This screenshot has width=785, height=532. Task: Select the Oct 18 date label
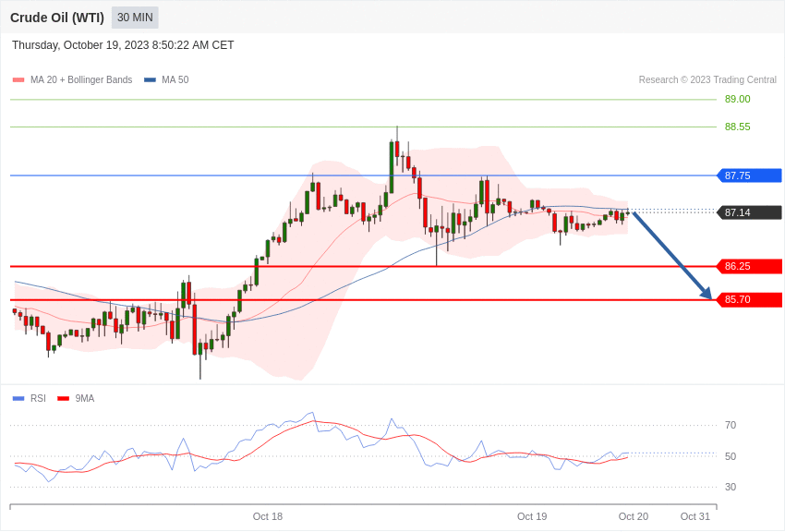pos(268,516)
